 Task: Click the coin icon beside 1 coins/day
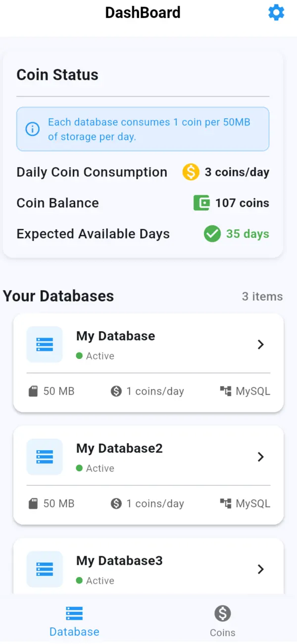coord(115,391)
